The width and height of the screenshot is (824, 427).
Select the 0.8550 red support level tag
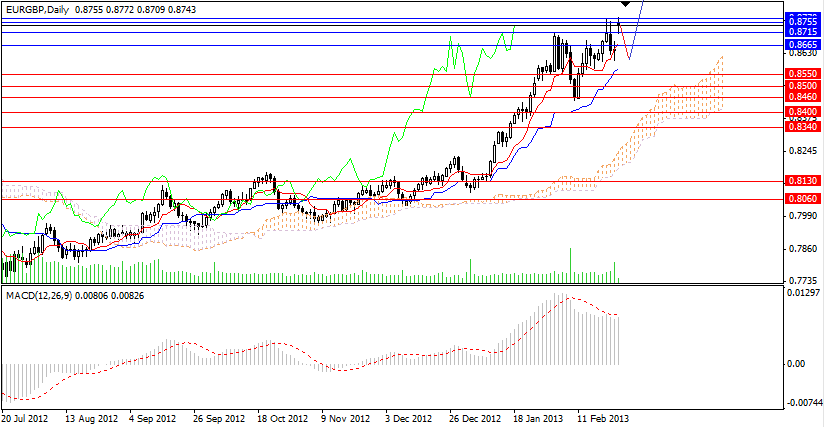(x=800, y=74)
